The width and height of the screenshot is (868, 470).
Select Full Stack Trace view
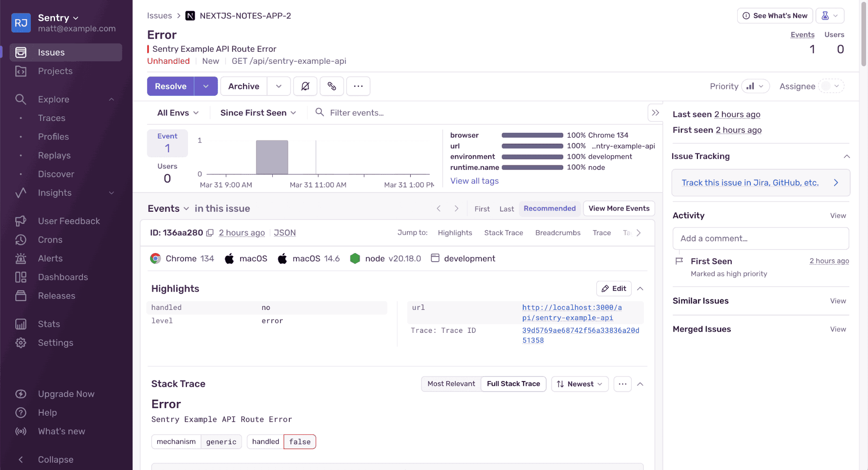coord(513,384)
